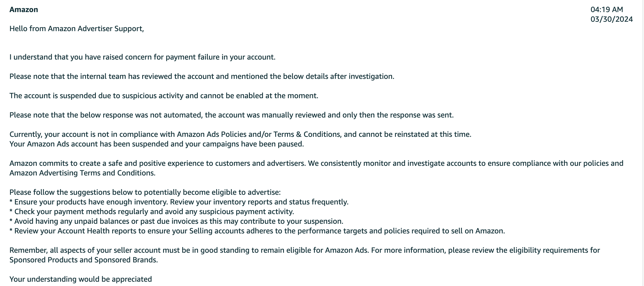The height and width of the screenshot is (286, 644).
Task: Click the Your understanding would be appreciated line
Action: coord(80,279)
